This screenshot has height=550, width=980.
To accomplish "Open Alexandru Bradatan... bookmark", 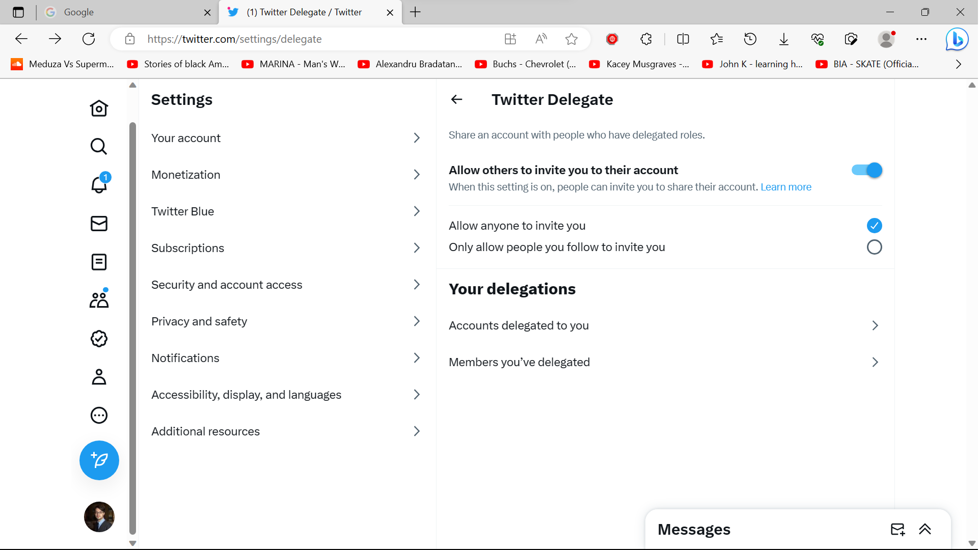I will [x=410, y=64].
